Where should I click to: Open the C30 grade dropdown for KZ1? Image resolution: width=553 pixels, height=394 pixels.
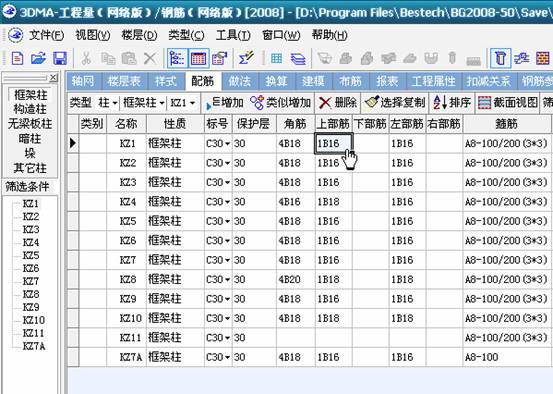(x=227, y=144)
